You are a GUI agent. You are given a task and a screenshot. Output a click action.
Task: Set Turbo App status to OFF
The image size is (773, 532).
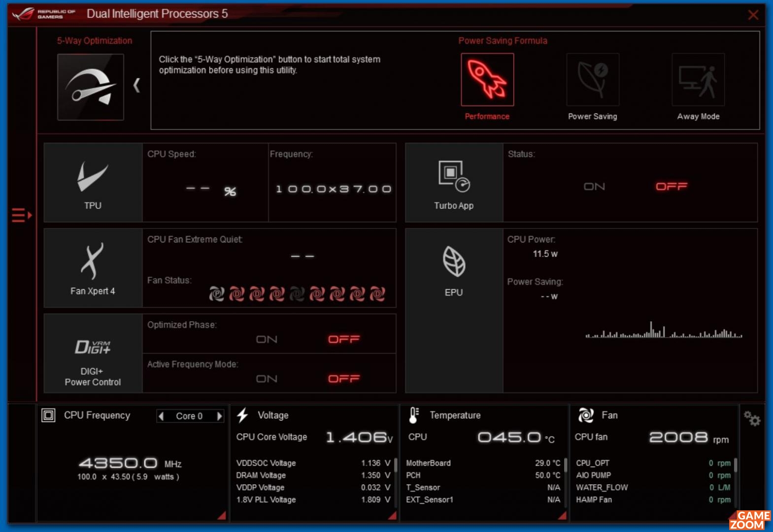[671, 187]
